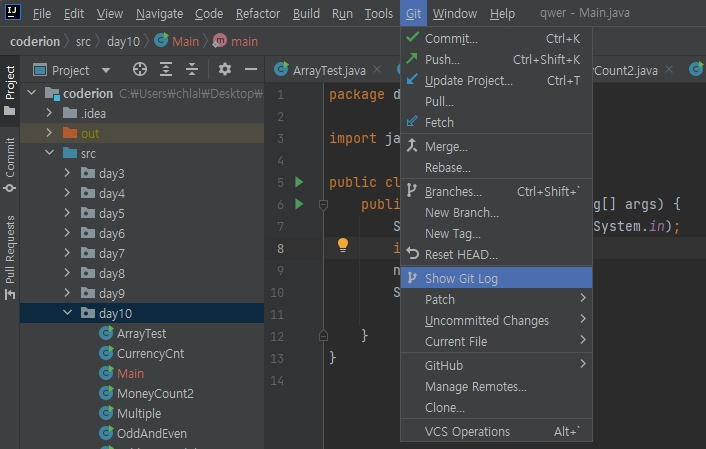The width and height of the screenshot is (706, 449).
Task: Select MoneyCount2 class in project tree
Action: pyautogui.click(x=155, y=393)
